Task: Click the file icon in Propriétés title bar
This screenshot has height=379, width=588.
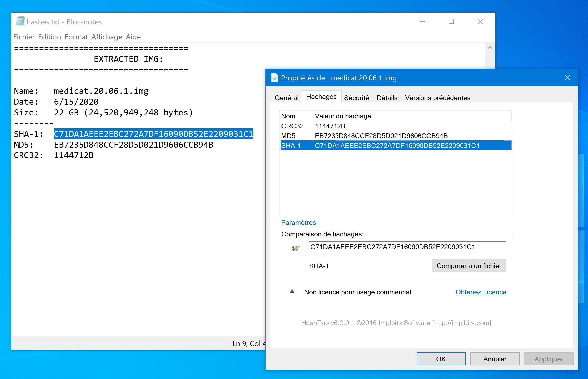Action: 274,78
